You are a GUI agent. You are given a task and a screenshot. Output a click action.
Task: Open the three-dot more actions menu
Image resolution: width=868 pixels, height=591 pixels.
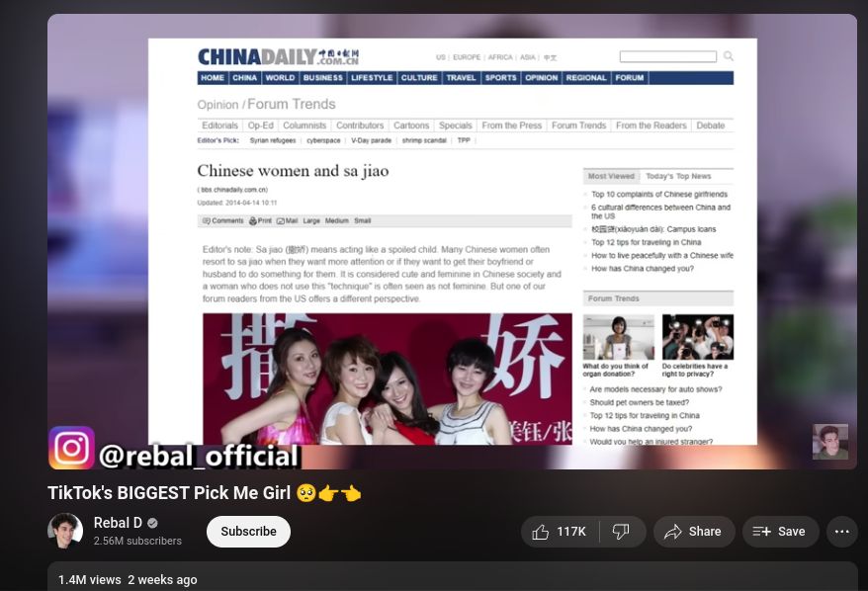(x=841, y=532)
